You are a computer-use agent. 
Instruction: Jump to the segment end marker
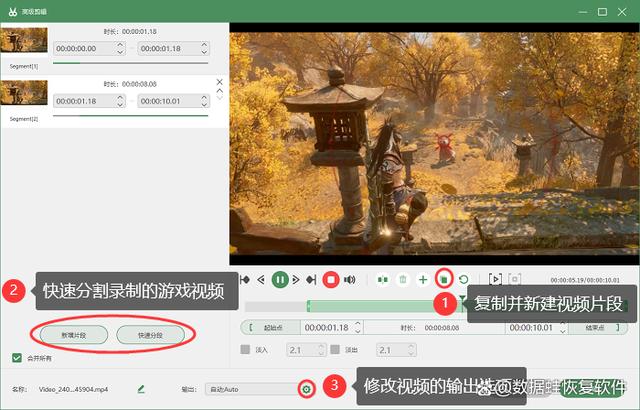coord(311,280)
